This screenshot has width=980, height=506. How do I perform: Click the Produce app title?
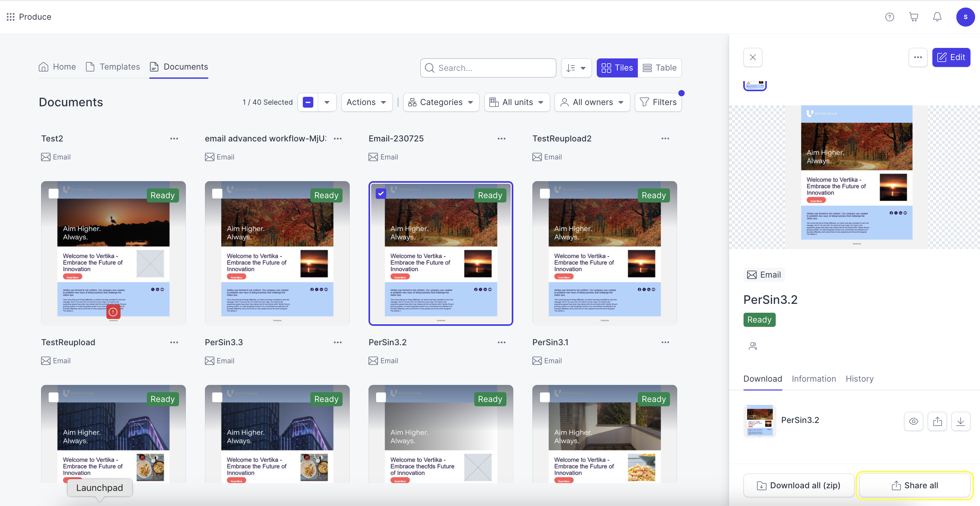[x=35, y=17]
